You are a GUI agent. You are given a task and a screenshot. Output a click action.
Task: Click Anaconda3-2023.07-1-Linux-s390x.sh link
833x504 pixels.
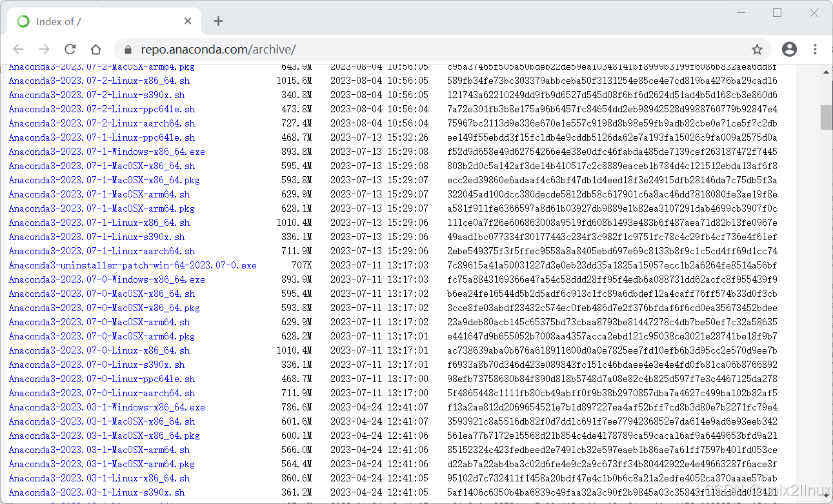pyautogui.click(x=97, y=237)
